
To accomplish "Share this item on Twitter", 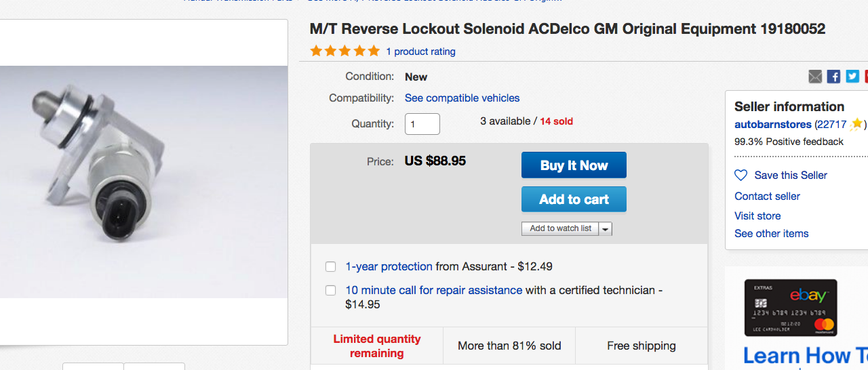I will pos(852,77).
